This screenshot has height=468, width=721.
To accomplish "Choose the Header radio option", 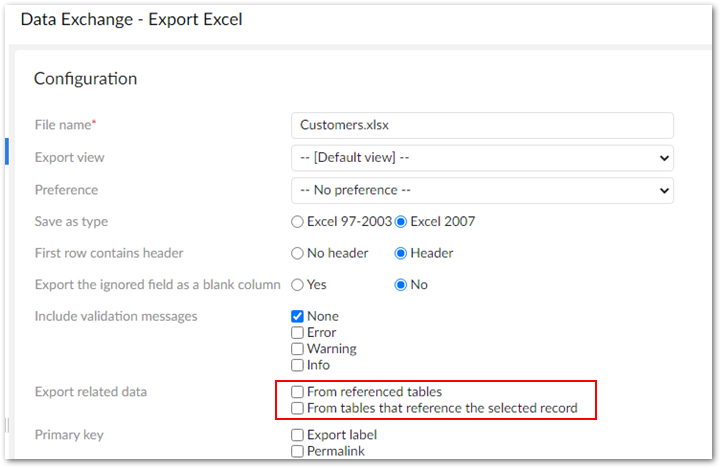I will pyautogui.click(x=402, y=253).
